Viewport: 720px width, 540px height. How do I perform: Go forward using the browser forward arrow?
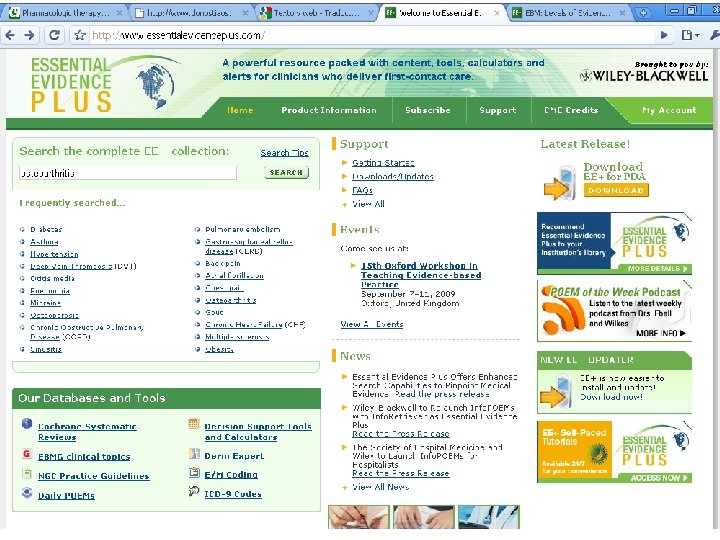(x=29, y=35)
